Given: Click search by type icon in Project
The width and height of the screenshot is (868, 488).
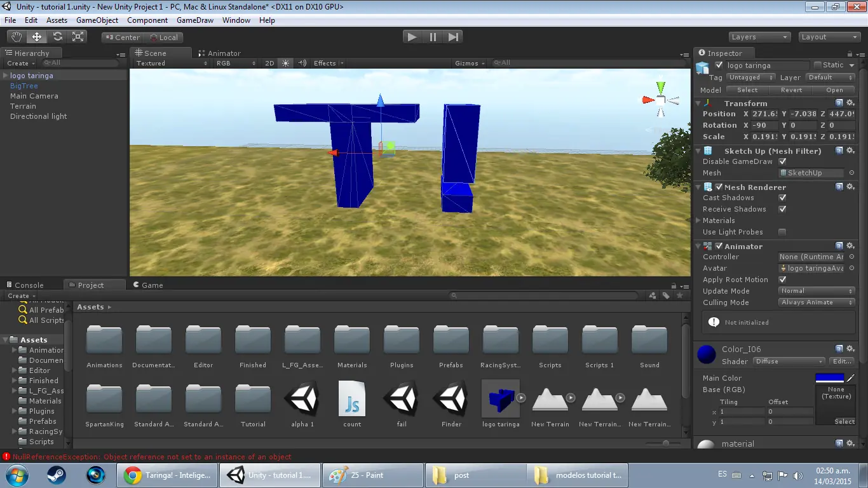Looking at the screenshot, I should [x=653, y=295].
